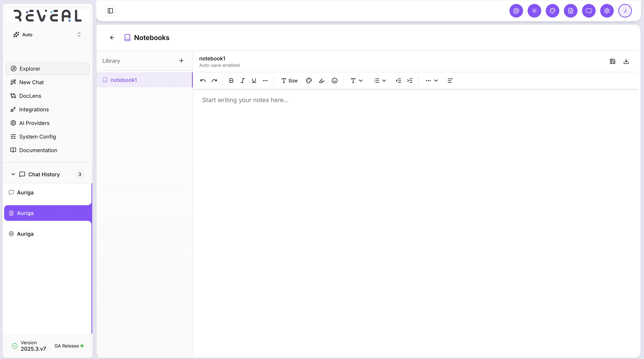Image resolution: width=644 pixels, height=359 pixels.
Task: Click the REVEAL logo
Action: [x=47, y=15]
